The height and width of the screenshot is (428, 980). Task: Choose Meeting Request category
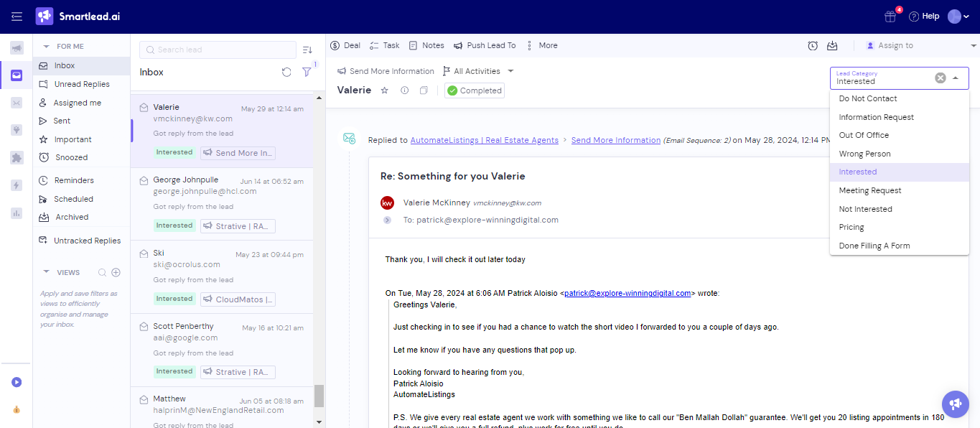[900, 190]
